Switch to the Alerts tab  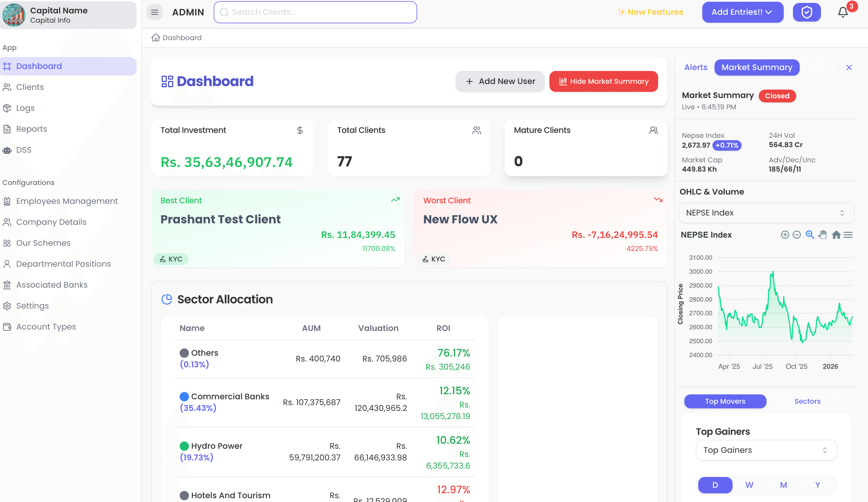695,67
